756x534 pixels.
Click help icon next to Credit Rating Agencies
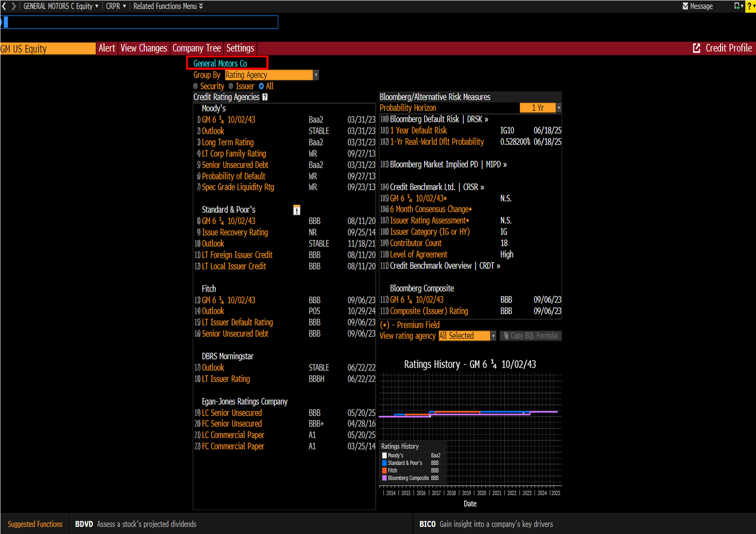pos(265,97)
